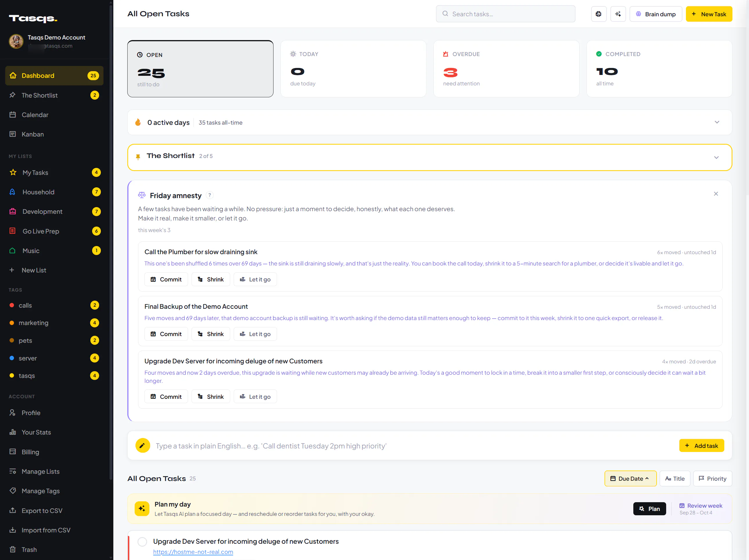Close the Friday amnesty panel
This screenshot has height=560, width=749.
[x=716, y=193]
